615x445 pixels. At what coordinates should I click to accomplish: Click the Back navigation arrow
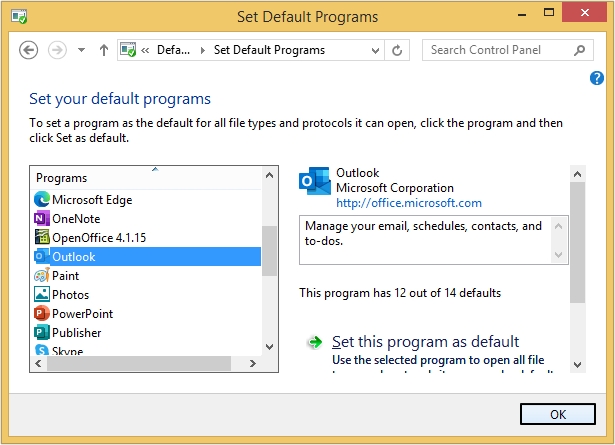click(28, 50)
